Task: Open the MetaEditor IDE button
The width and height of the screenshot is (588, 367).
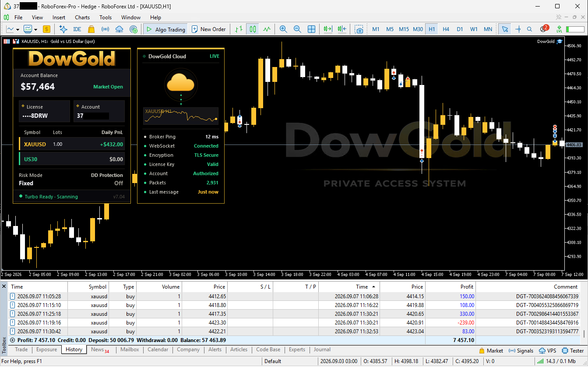Action: click(x=77, y=29)
